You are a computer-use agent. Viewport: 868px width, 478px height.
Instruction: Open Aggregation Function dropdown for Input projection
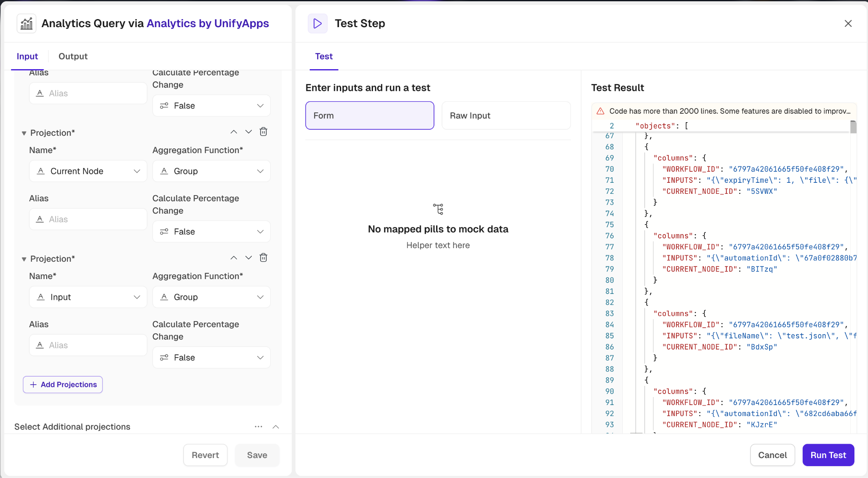coord(211,297)
